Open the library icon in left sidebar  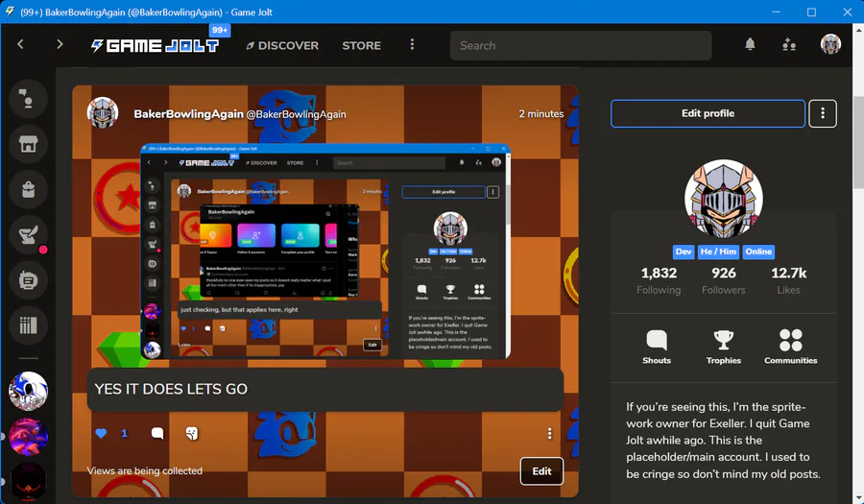(x=28, y=325)
